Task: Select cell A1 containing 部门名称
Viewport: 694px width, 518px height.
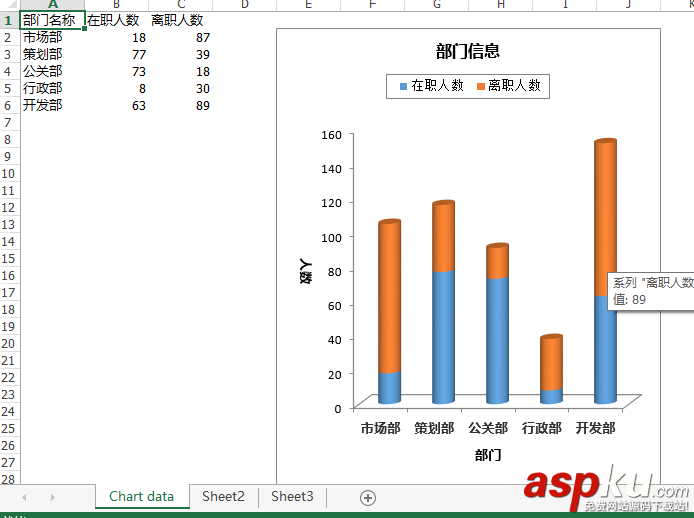Action: [x=53, y=20]
